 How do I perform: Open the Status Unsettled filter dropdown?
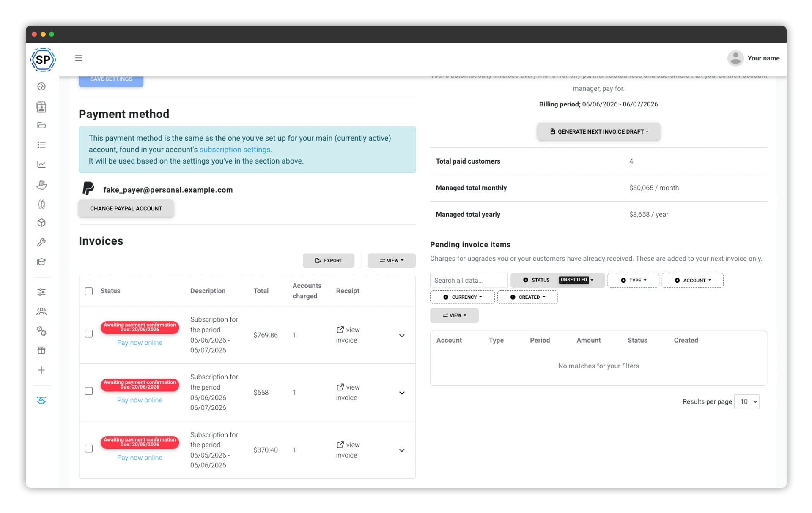click(x=557, y=280)
